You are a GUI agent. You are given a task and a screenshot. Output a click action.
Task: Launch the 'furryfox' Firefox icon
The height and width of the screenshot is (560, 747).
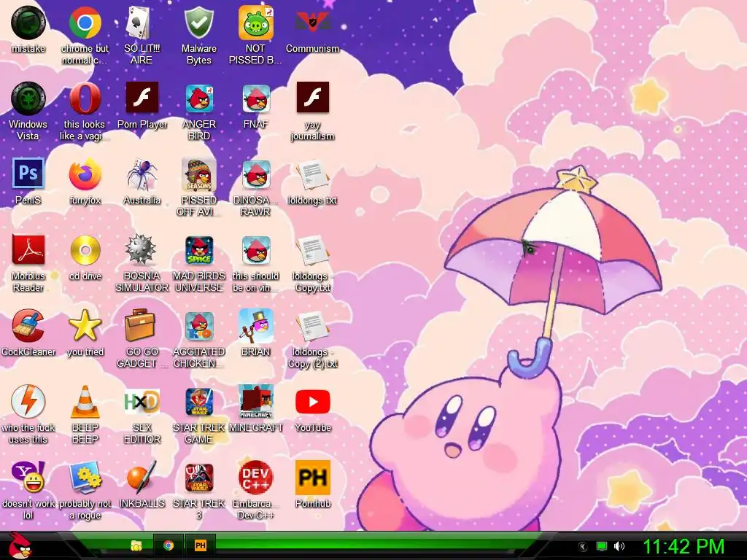pos(85,174)
